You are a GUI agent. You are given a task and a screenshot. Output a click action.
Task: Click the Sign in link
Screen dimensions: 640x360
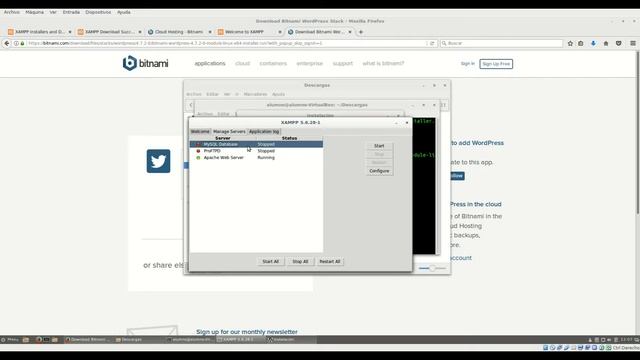coord(468,64)
